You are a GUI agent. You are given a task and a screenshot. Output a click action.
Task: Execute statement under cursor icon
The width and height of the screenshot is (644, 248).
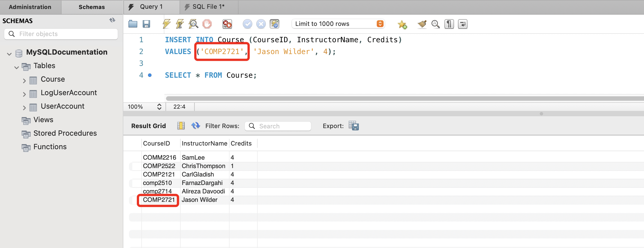[180, 24]
